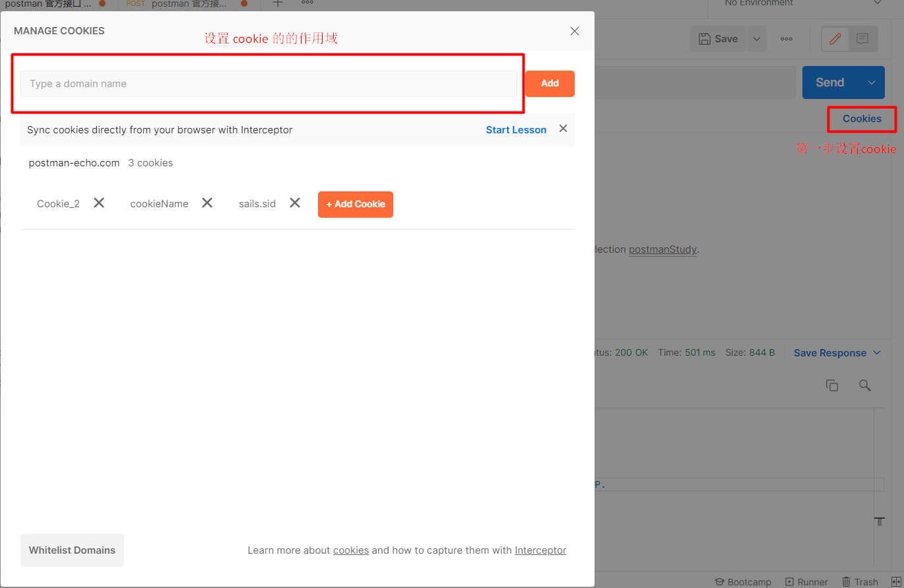Viewport: 904px width, 588px height.
Task: Open Bootcamp in the status bar
Action: 743,582
